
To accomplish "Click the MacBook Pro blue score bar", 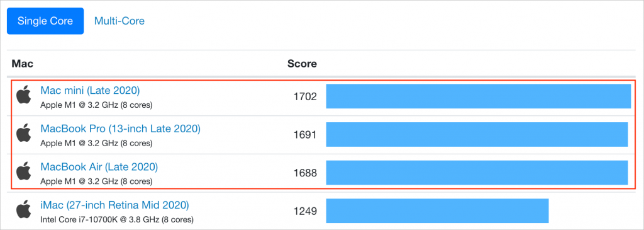I will (477, 135).
